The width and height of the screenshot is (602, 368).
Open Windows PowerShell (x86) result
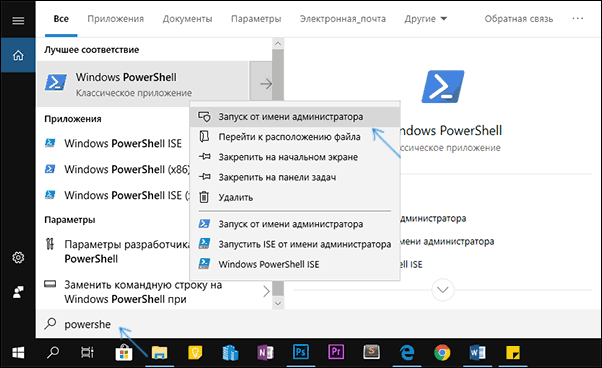coord(117,169)
